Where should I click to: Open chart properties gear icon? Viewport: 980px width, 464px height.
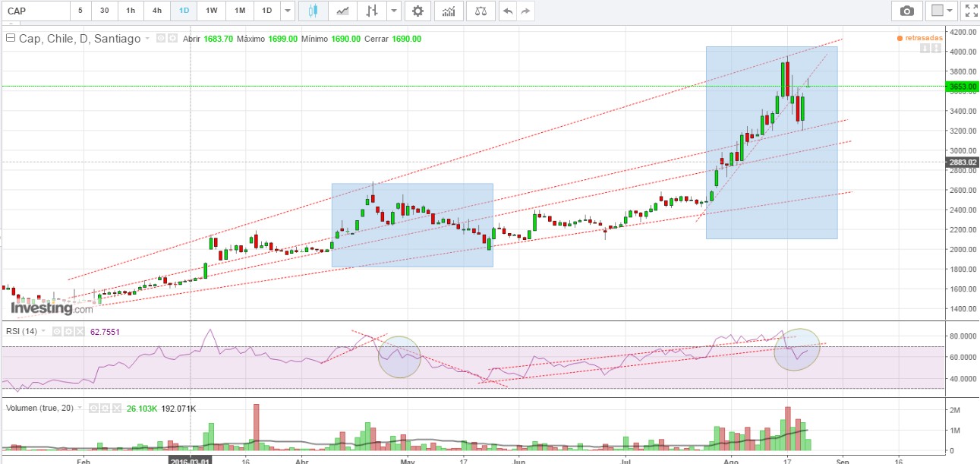point(418,11)
